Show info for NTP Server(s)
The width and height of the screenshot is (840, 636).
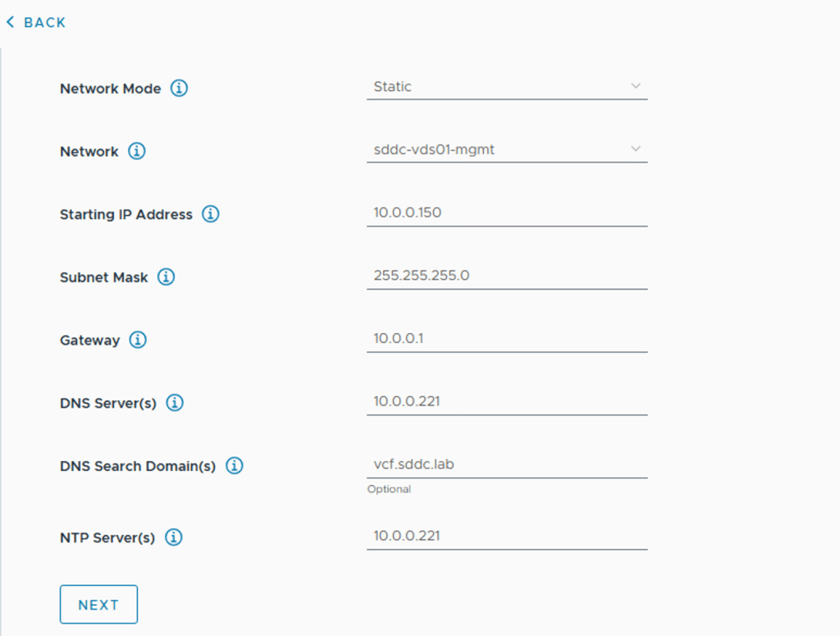[174, 538]
